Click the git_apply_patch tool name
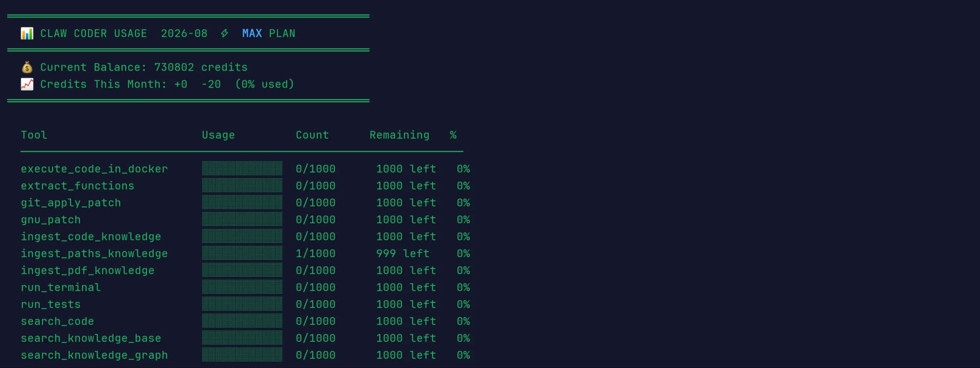 pyautogui.click(x=71, y=203)
